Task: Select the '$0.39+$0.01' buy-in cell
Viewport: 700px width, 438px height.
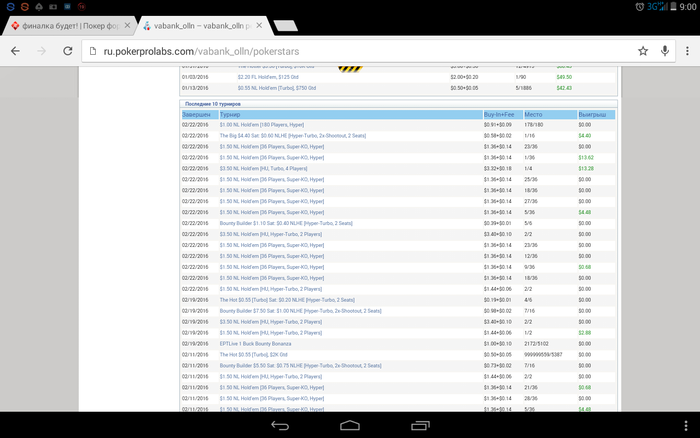Action: [x=498, y=223]
